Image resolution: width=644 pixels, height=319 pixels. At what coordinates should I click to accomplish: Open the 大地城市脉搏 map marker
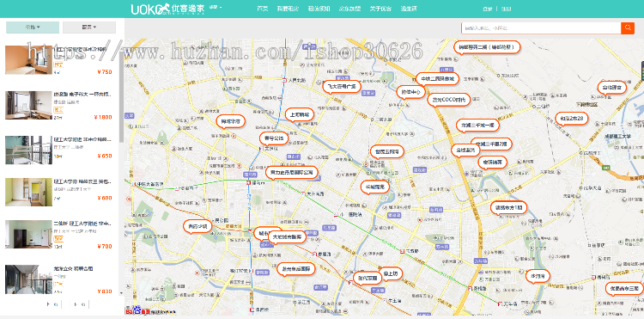[287, 237]
